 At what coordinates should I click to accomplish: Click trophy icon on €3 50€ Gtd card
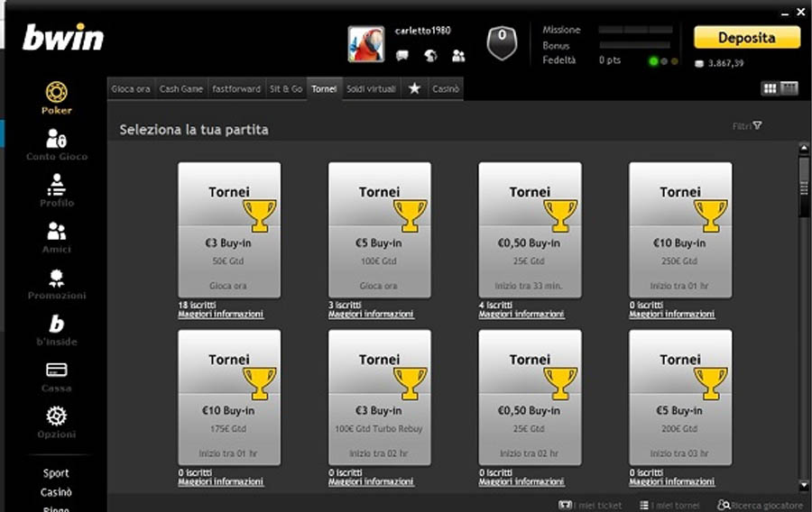260,215
